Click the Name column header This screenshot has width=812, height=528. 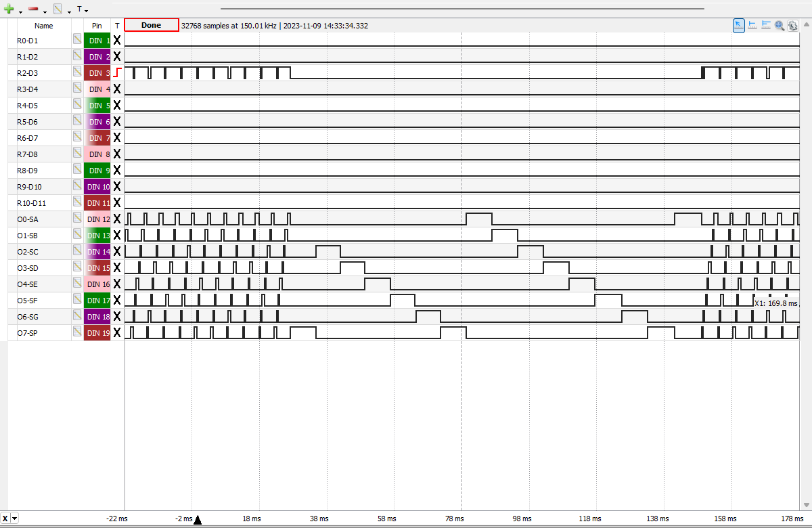(44, 26)
